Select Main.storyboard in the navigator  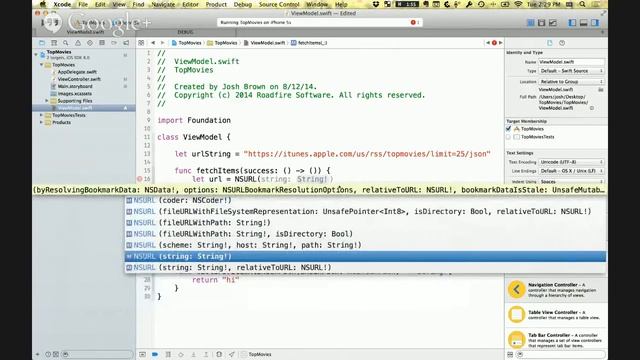(75, 87)
